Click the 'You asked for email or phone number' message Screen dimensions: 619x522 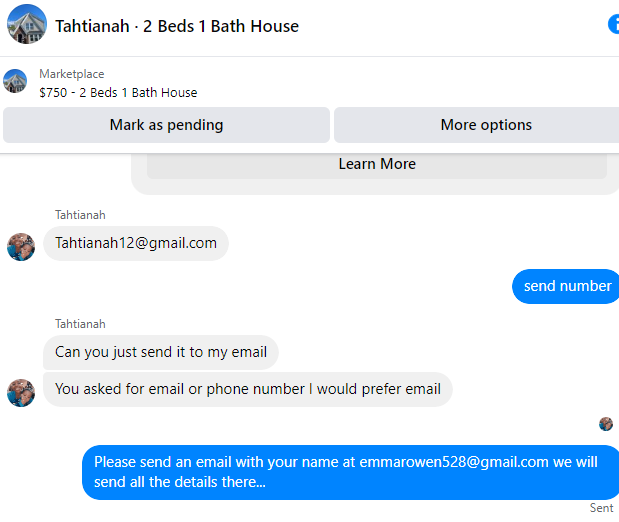coord(248,389)
